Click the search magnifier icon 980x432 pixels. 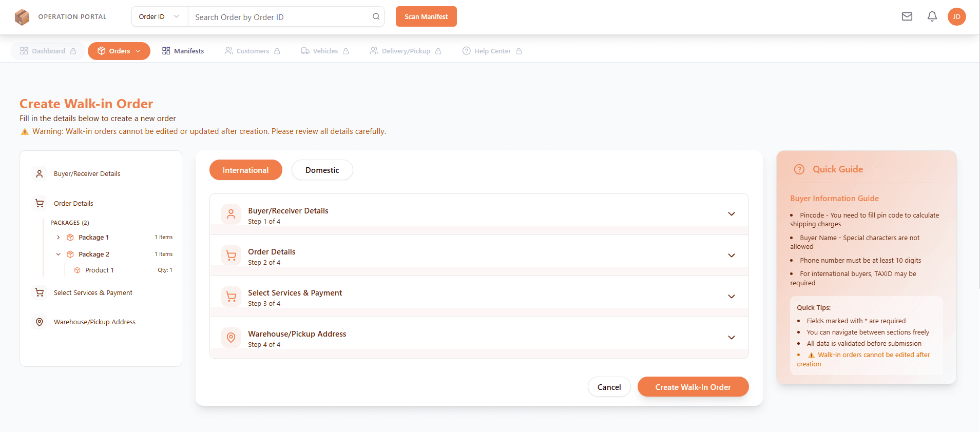376,17
